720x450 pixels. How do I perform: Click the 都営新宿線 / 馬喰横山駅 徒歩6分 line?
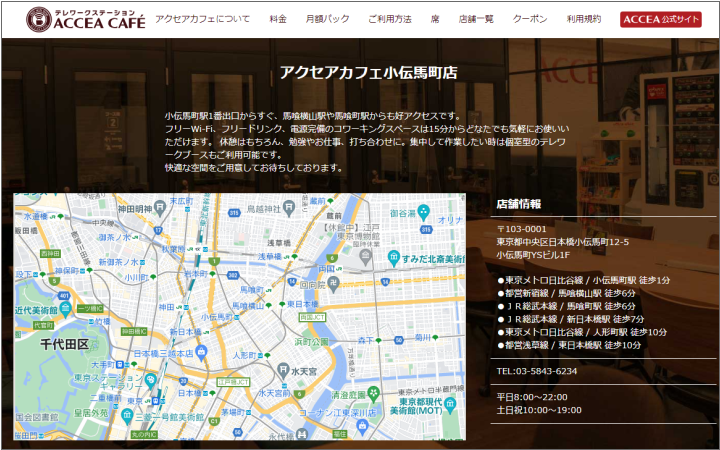(567, 293)
